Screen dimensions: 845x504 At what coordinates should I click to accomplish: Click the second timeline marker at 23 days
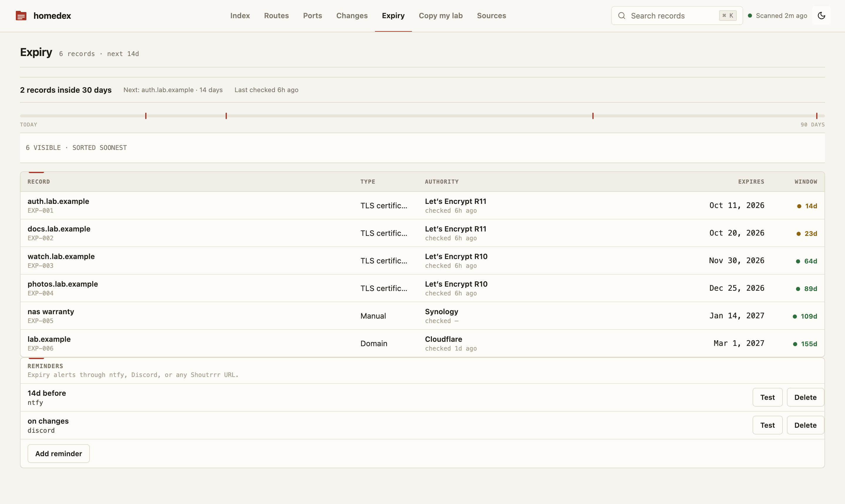[x=226, y=116]
